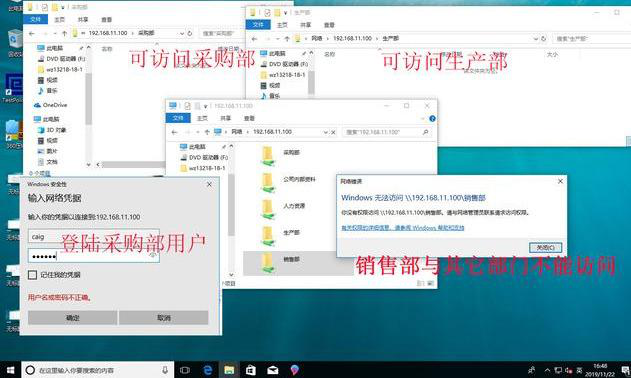631x378 pixels.
Task: Open the 文件 tab in the 192.168.11.100 window
Action: click(x=178, y=118)
